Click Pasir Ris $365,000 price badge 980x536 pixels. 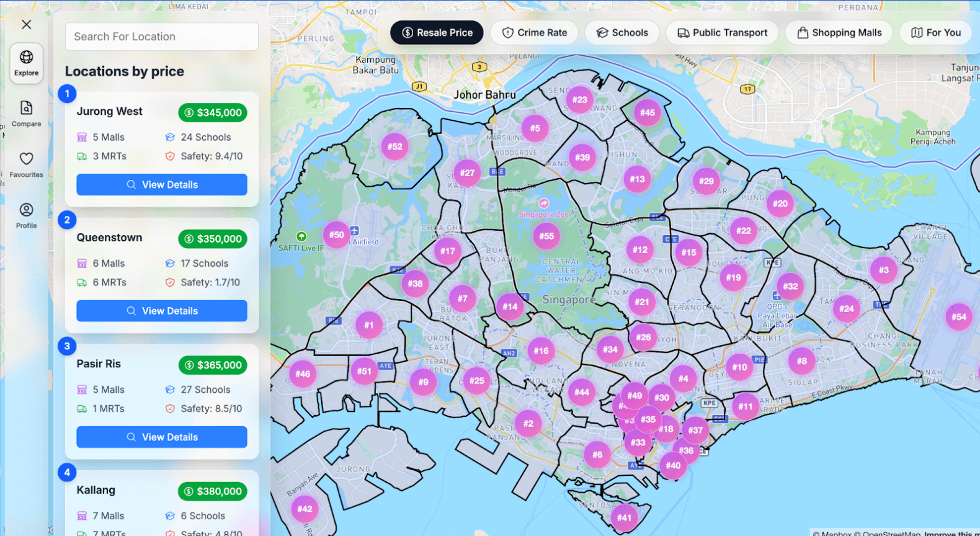coord(213,365)
